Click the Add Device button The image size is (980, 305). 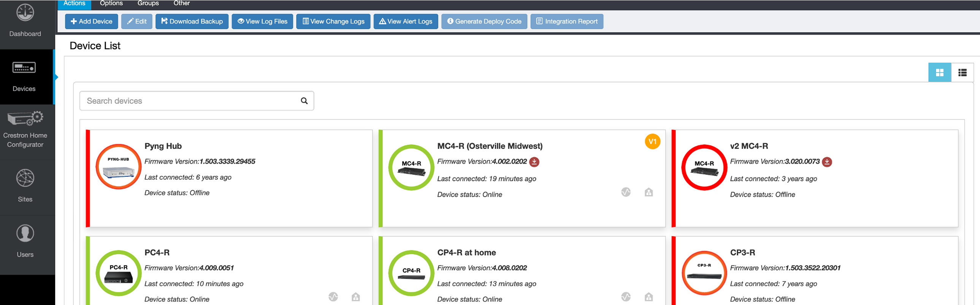tap(91, 22)
